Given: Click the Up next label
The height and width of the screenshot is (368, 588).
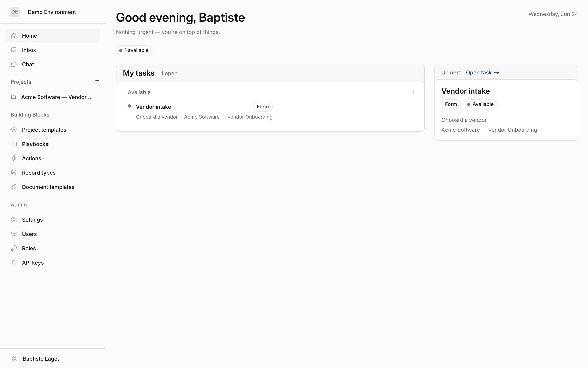Looking at the screenshot, I should coord(451,73).
